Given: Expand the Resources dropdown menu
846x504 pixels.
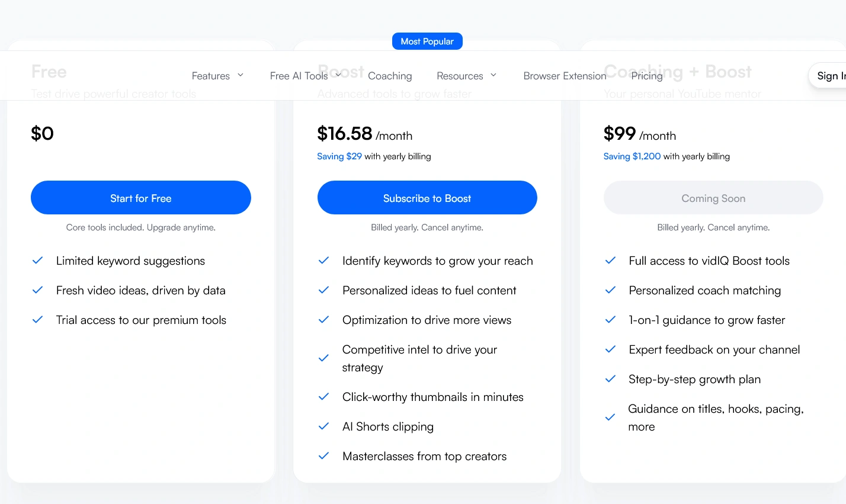Looking at the screenshot, I should pyautogui.click(x=466, y=76).
